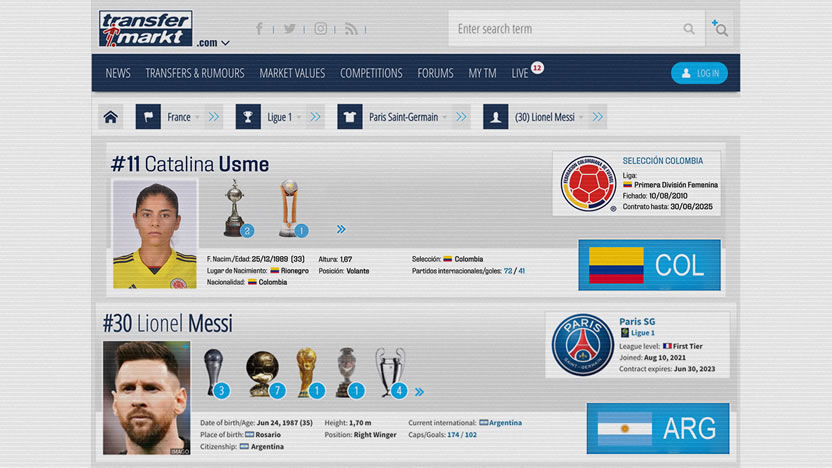The width and height of the screenshot is (832, 468).
Task: Click the player silhouette breadcrumb icon
Action: pos(496,117)
